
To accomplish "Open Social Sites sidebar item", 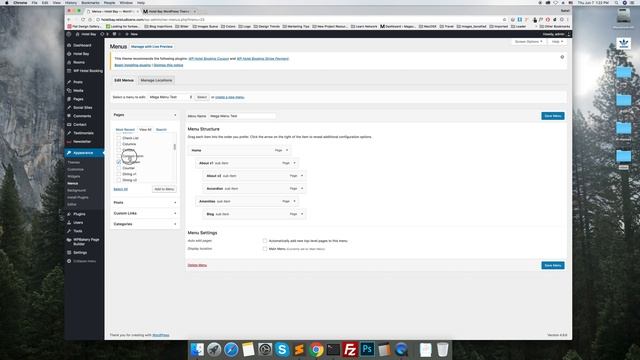I will [82, 108].
